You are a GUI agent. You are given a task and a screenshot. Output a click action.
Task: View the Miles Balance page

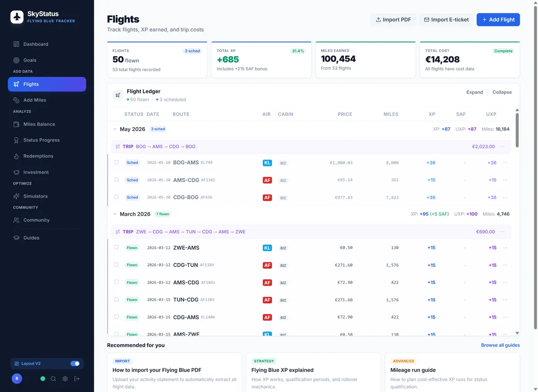(x=39, y=124)
